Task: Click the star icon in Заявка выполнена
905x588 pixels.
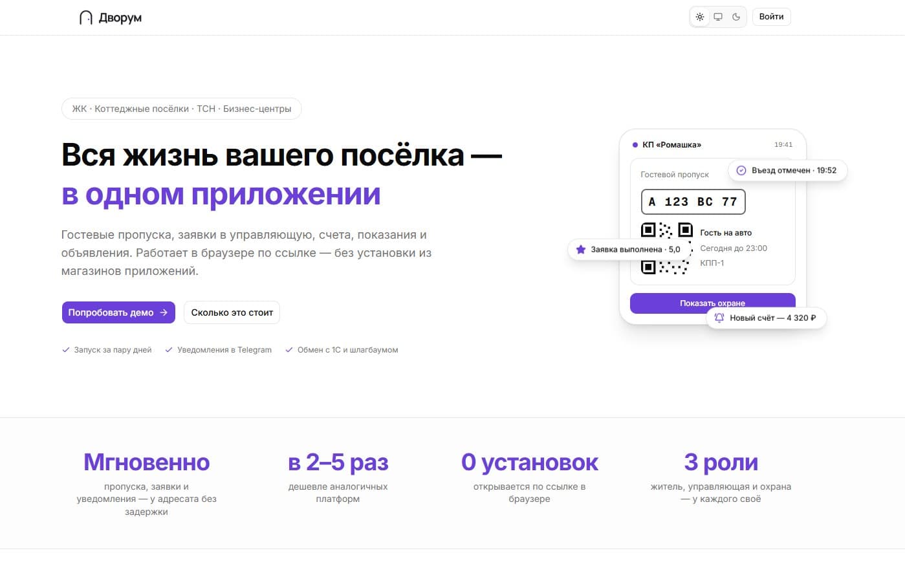Action: [x=580, y=250]
